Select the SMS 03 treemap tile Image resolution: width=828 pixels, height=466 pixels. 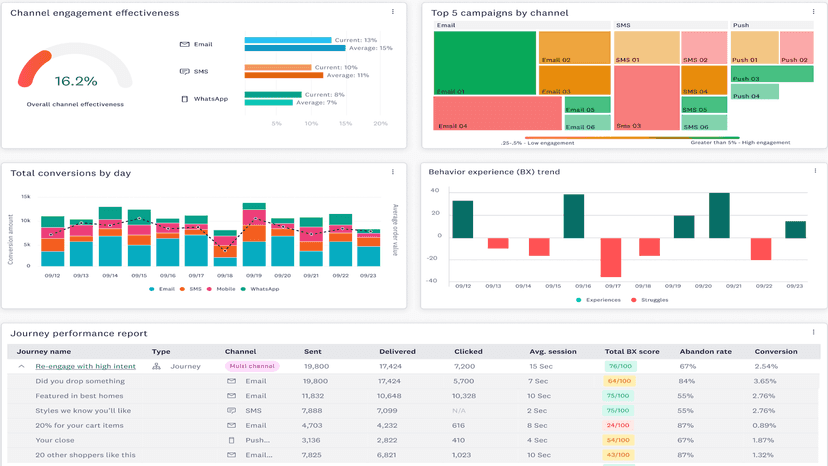(x=646, y=98)
